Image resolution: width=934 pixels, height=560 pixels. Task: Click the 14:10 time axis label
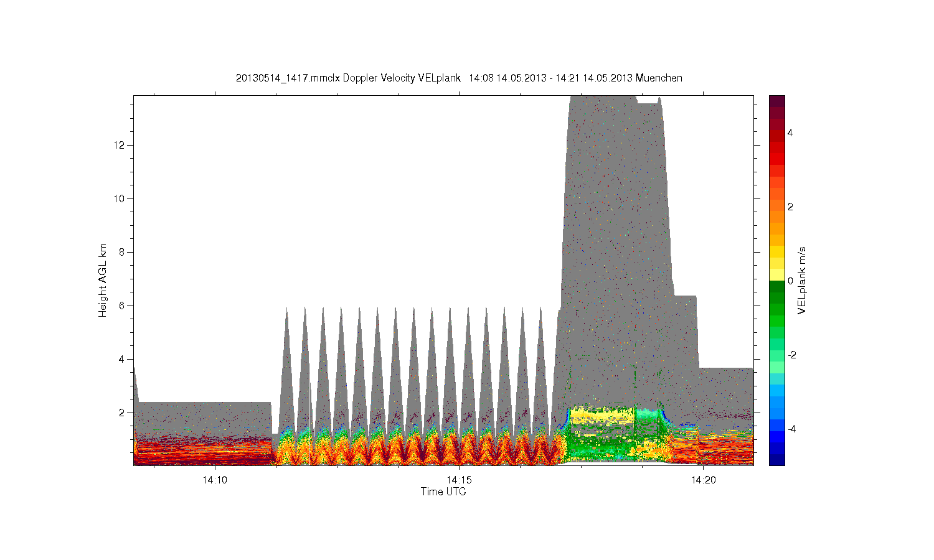(214, 480)
